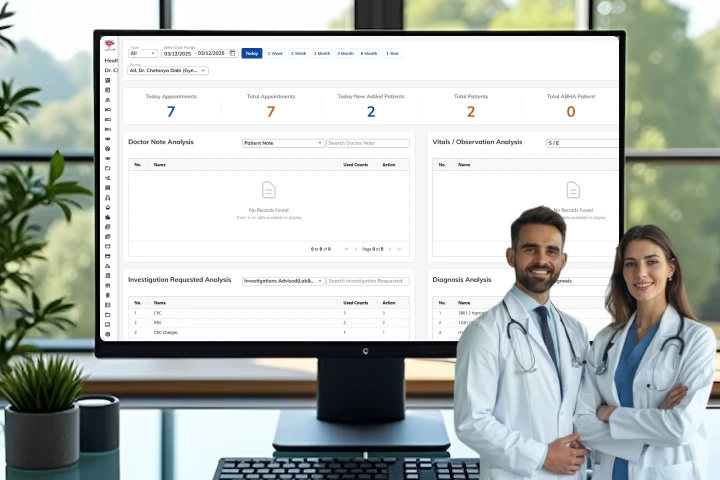The width and height of the screenshot is (720, 480).
Task: Select the 1 Month range button
Action: tap(322, 53)
